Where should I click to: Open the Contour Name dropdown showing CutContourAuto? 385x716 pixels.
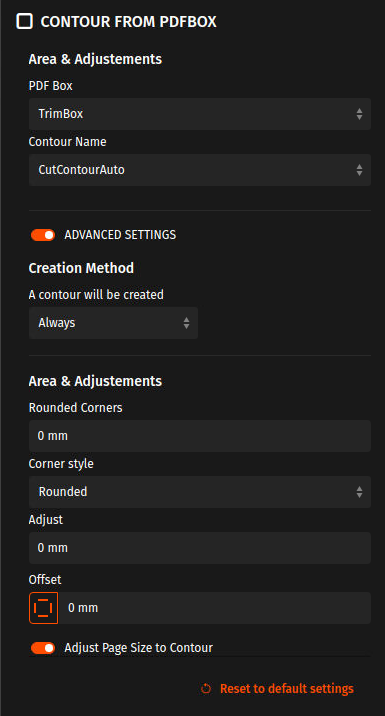(200, 170)
